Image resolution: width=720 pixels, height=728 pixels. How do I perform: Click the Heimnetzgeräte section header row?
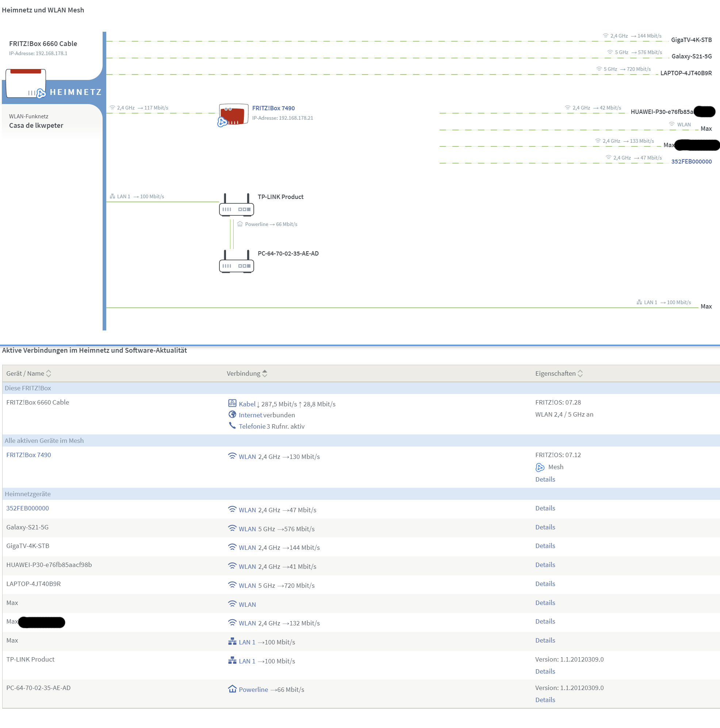pos(361,494)
